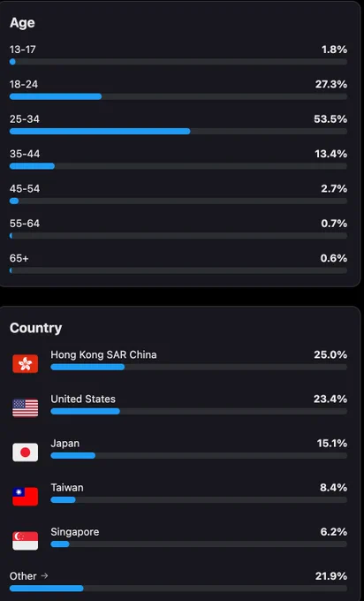Select the Japan country label
The width and height of the screenshot is (364, 601).
coord(65,444)
